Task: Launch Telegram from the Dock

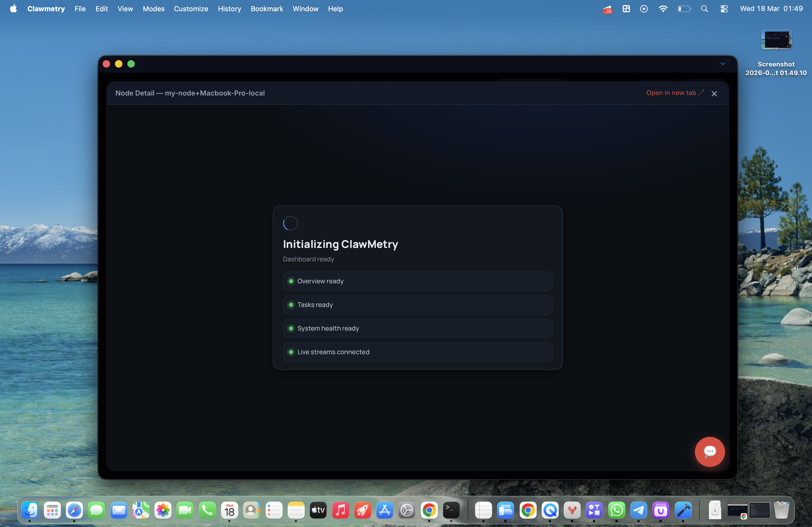Action: tap(639, 510)
